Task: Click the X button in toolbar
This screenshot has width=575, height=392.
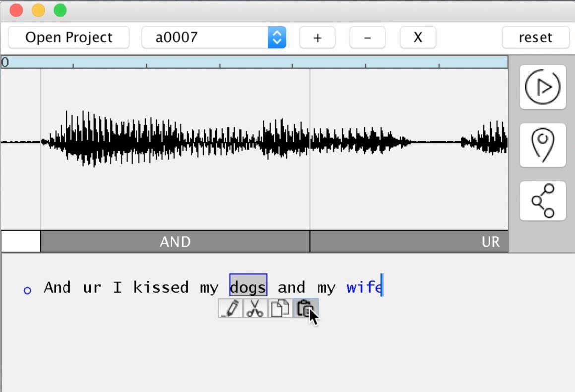Action: [418, 37]
